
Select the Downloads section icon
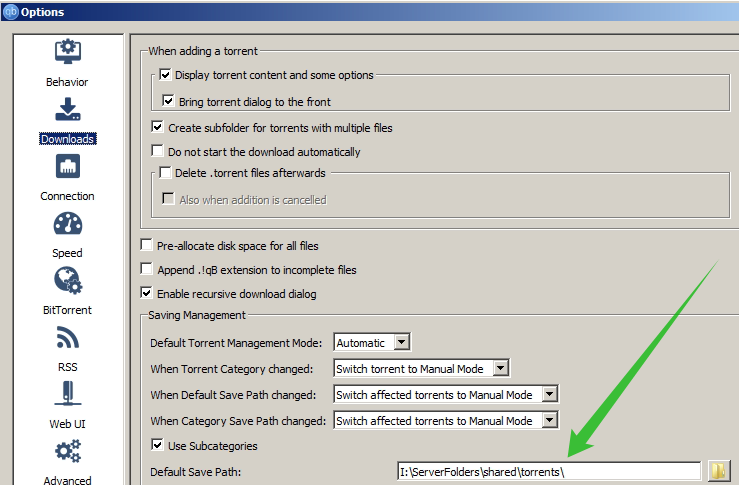coord(67,110)
